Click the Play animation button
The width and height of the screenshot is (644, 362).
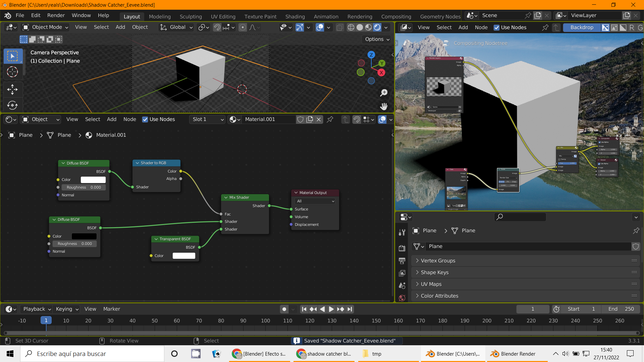pos(331,309)
